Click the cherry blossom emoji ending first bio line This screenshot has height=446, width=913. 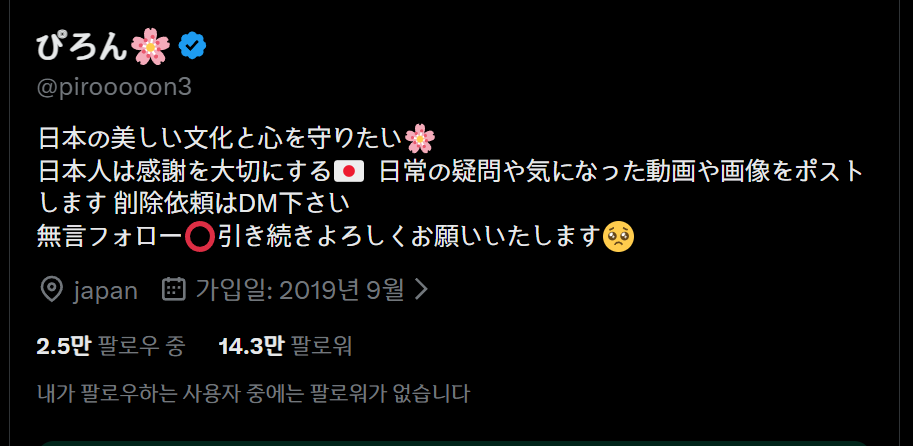tap(420, 140)
